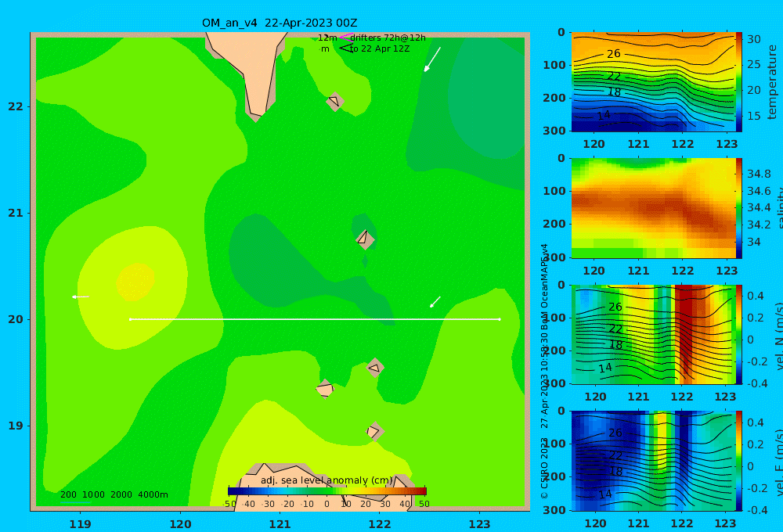783x532 pixels.
Task: Click the 'adj. sea level anomaly (cm)' label
Action: (327, 480)
